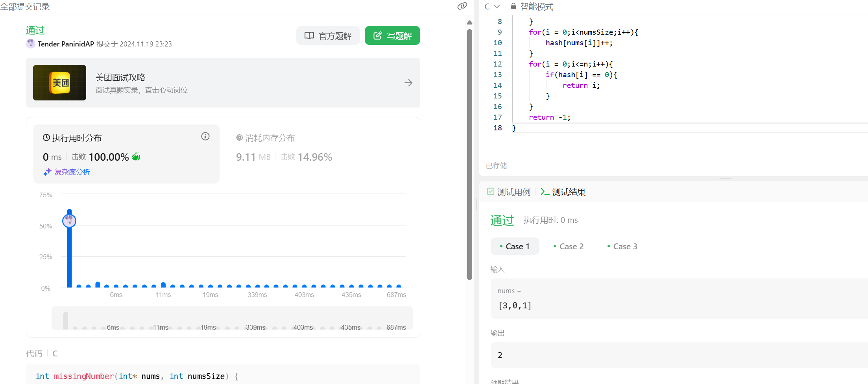The height and width of the screenshot is (384, 868).
Task: Switch to the 测试用例 tab
Action: tap(509, 192)
